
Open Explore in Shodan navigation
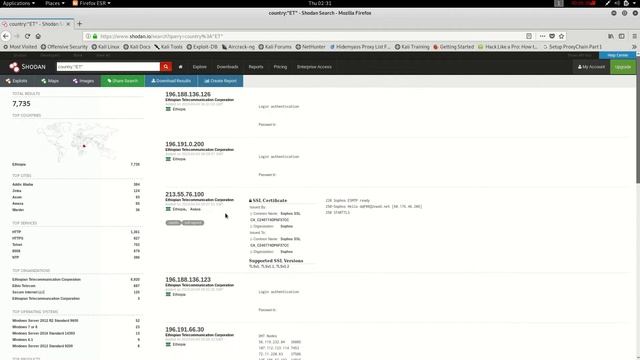pyautogui.click(x=200, y=67)
